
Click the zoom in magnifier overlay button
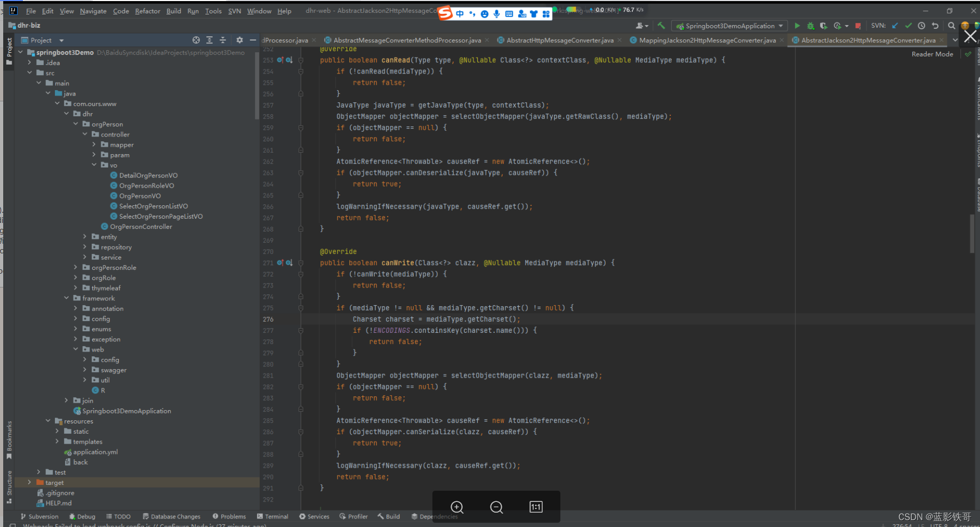point(457,507)
